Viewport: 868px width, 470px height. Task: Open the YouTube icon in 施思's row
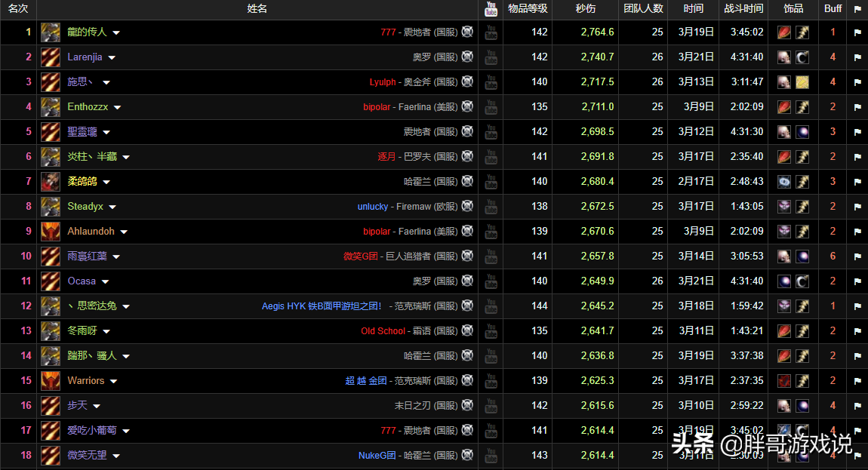pyautogui.click(x=491, y=82)
